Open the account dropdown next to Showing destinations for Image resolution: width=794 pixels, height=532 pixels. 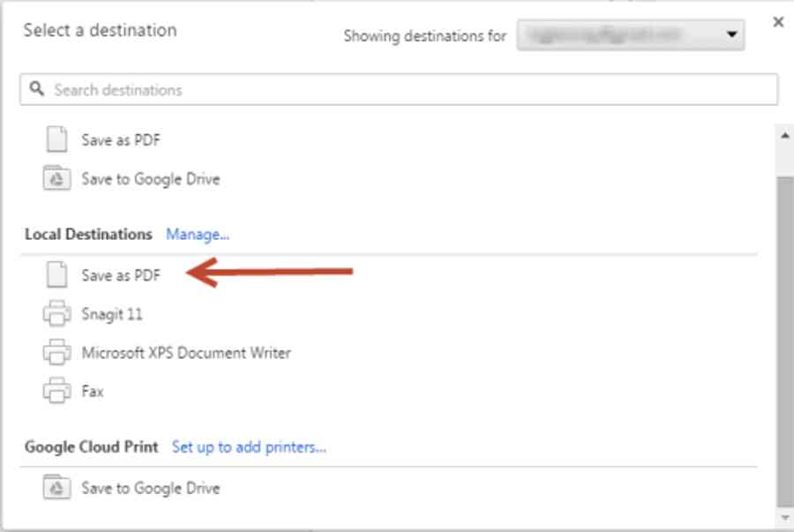point(631,35)
